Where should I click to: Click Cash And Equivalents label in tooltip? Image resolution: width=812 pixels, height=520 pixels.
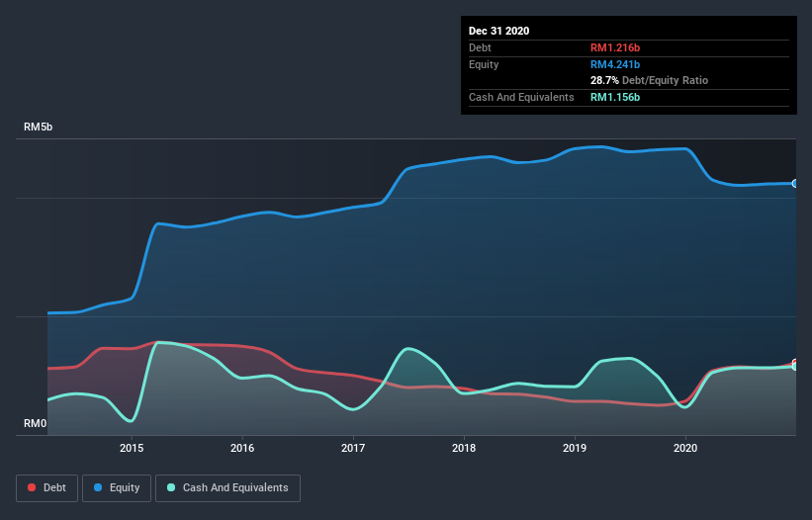521,97
